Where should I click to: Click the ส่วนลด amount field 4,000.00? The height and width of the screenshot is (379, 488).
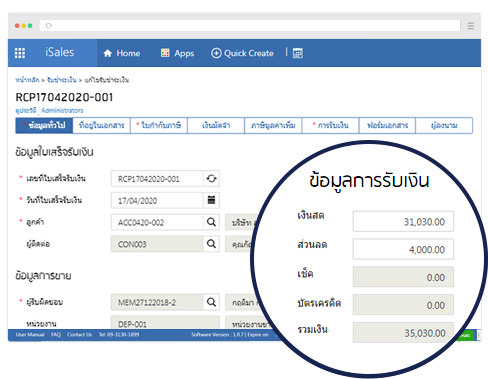tap(403, 249)
